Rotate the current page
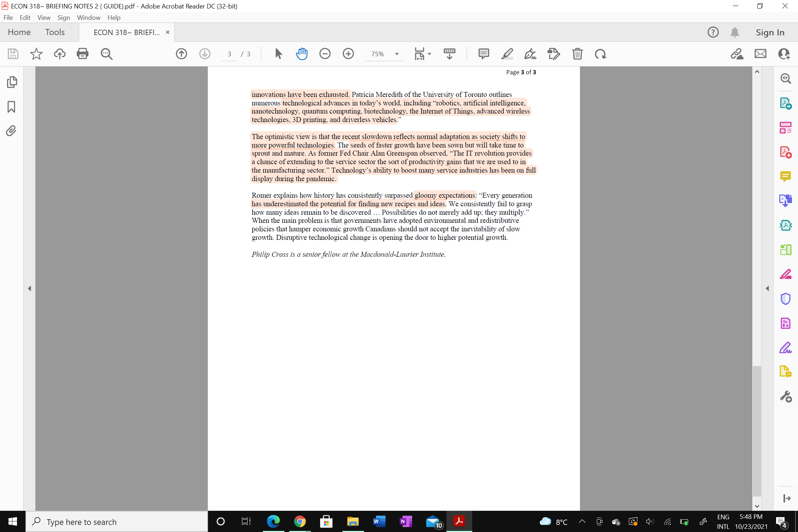Viewport: 798px width, 532px height. tap(600, 54)
